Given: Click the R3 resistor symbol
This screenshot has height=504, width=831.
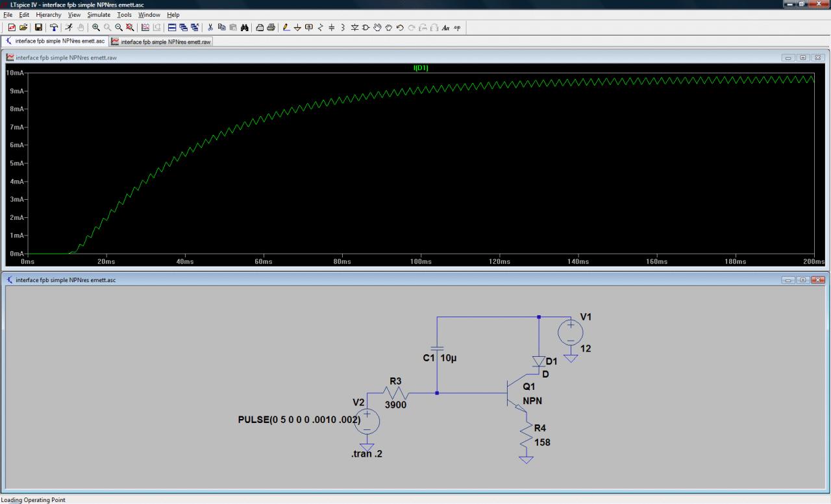Looking at the screenshot, I should click(395, 393).
